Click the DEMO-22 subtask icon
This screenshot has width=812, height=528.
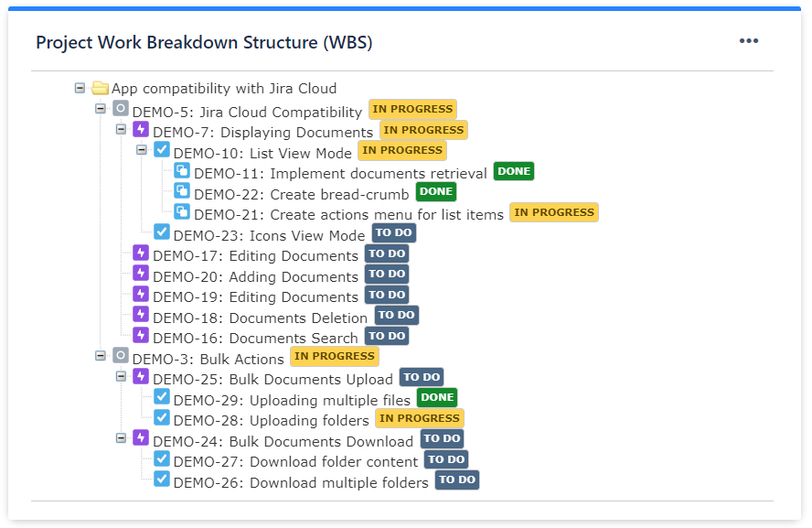click(x=182, y=191)
